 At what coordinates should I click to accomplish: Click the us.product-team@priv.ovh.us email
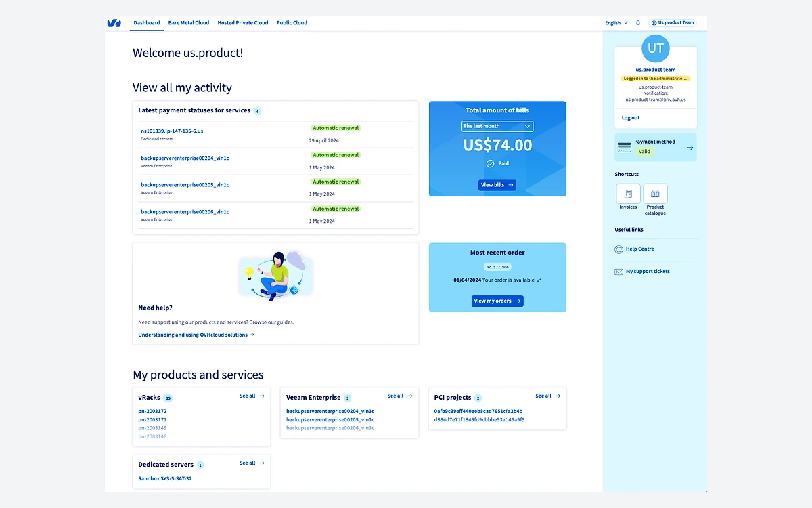(655, 100)
